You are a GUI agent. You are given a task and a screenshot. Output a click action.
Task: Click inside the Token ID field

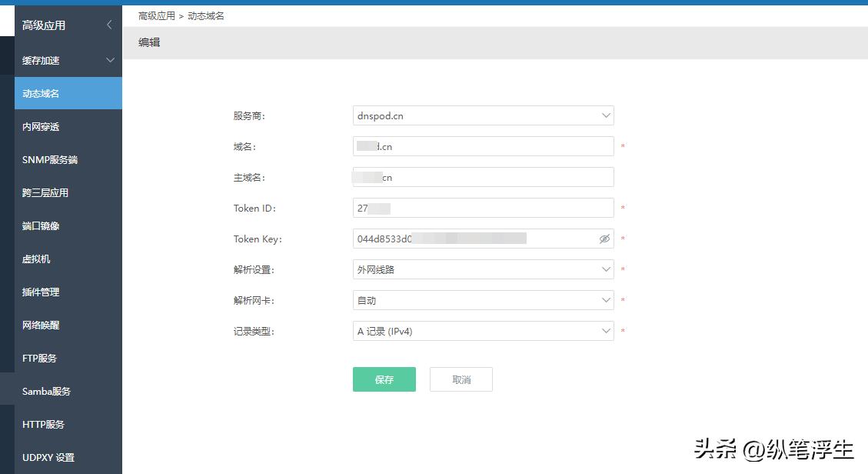(483, 208)
